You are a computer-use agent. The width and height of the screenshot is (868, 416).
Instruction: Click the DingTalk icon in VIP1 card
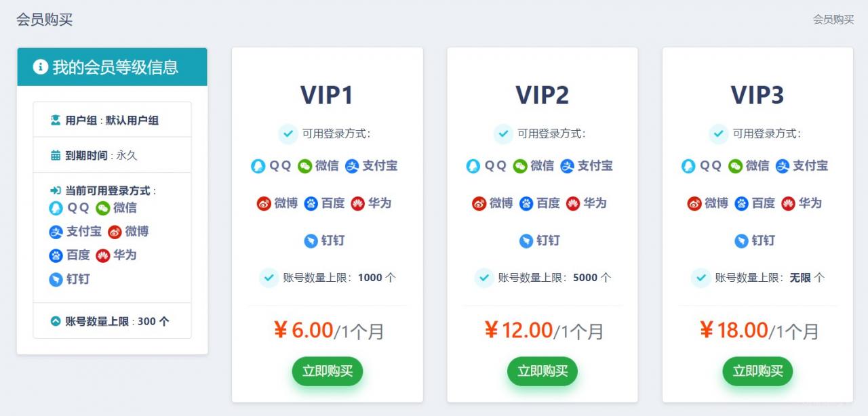311,241
